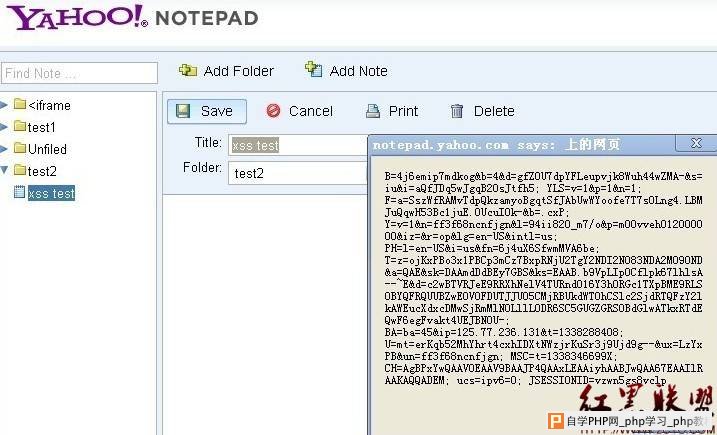The image size is (717, 435).
Task: Delete the current note
Action: pos(482,111)
